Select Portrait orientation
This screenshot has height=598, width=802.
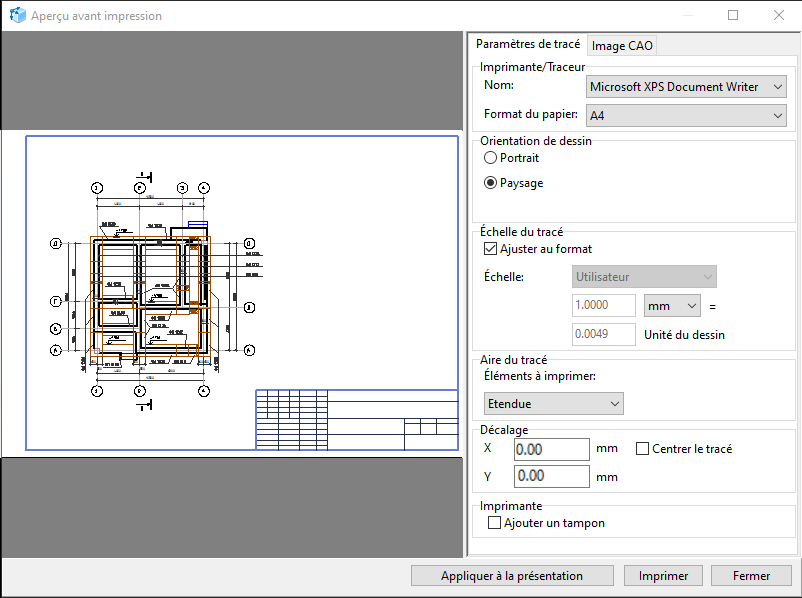pyautogui.click(x=490, y=158)
